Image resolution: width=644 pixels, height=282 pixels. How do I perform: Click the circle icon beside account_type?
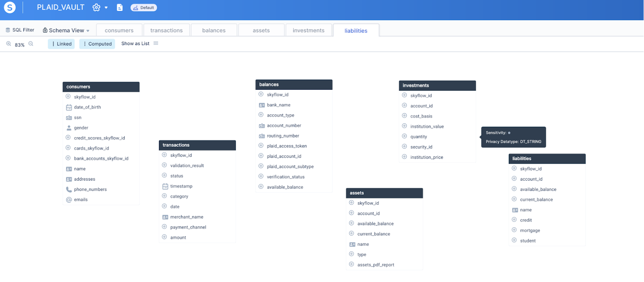click(x=261, y=115)
